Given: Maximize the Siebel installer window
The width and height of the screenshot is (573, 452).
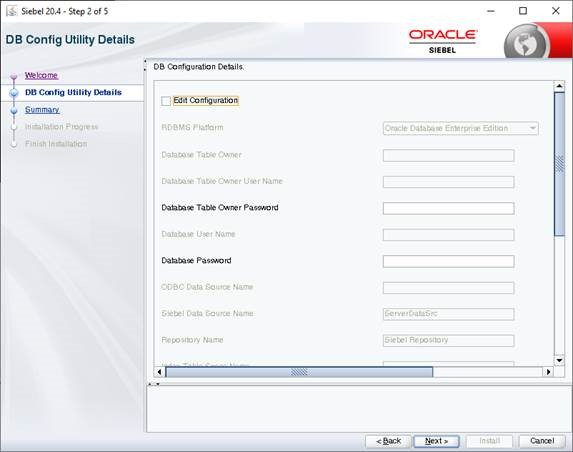Looking at the screenshot, I should point(523,11).
